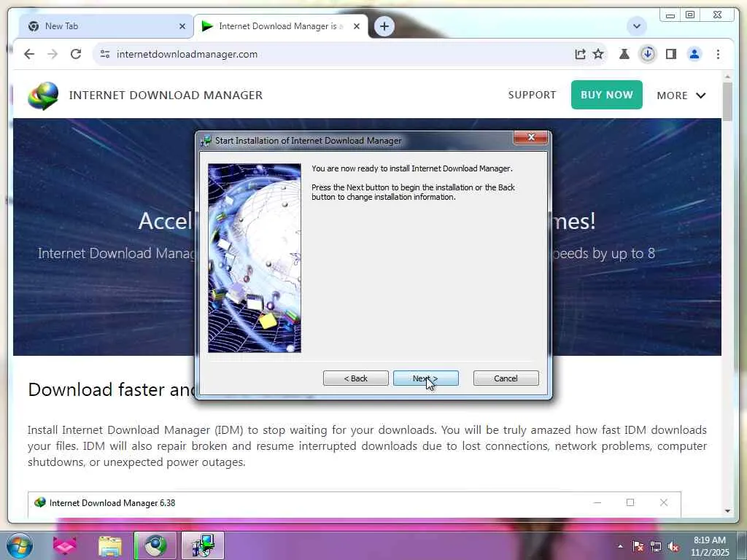Image resolution: width=747 pixels, height=560 pixels.
Task: Switch to the New Tab browser tab
Action: click(106, 26)
